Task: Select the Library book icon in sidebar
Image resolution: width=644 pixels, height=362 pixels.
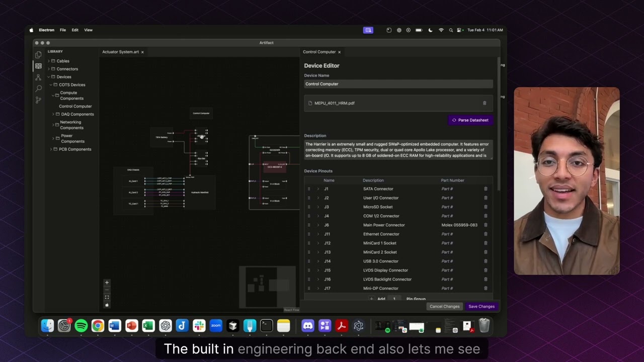Action: (38, 66)
